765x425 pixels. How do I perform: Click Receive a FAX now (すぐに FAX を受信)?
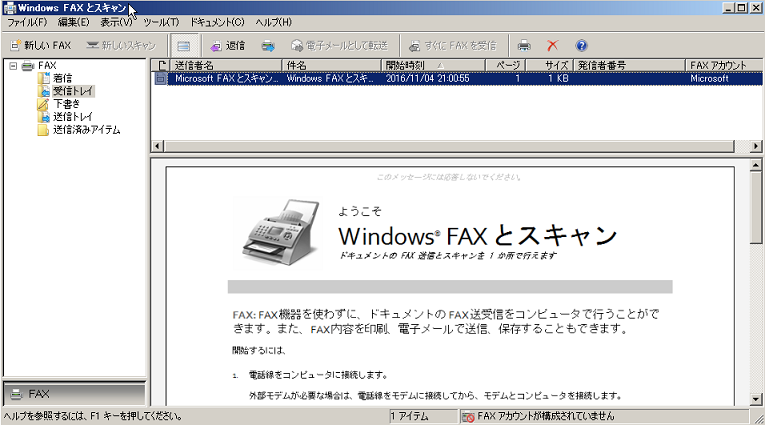453,46
